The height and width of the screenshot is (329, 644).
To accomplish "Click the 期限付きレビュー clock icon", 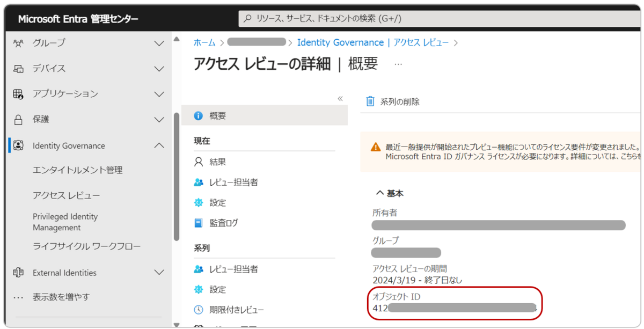I will 199,310.
